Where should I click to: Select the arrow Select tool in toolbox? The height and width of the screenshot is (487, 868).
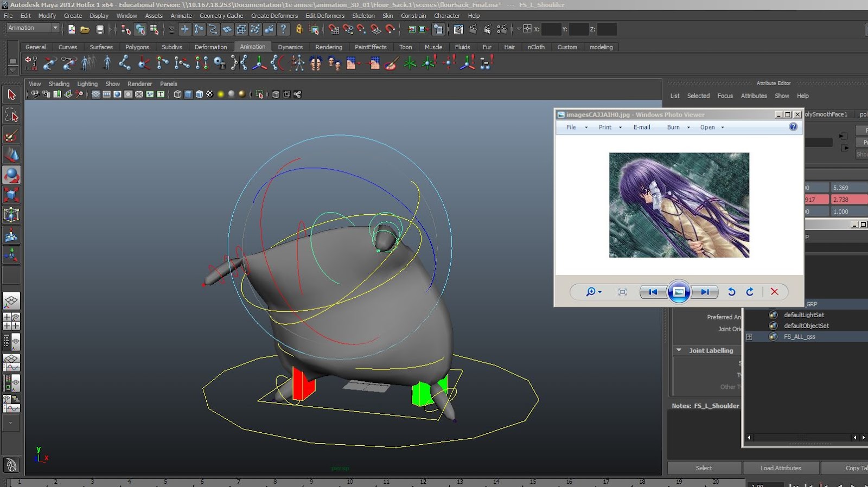click(11, 95)
